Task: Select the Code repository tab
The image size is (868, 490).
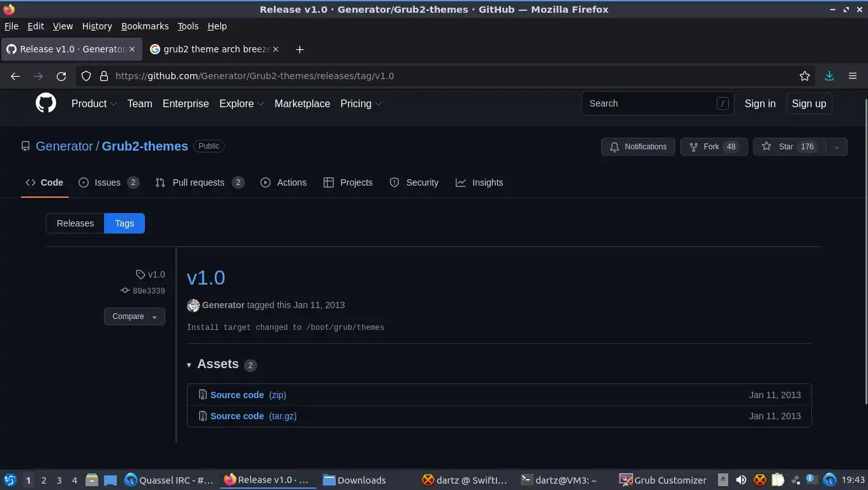Action: (45, 182)
